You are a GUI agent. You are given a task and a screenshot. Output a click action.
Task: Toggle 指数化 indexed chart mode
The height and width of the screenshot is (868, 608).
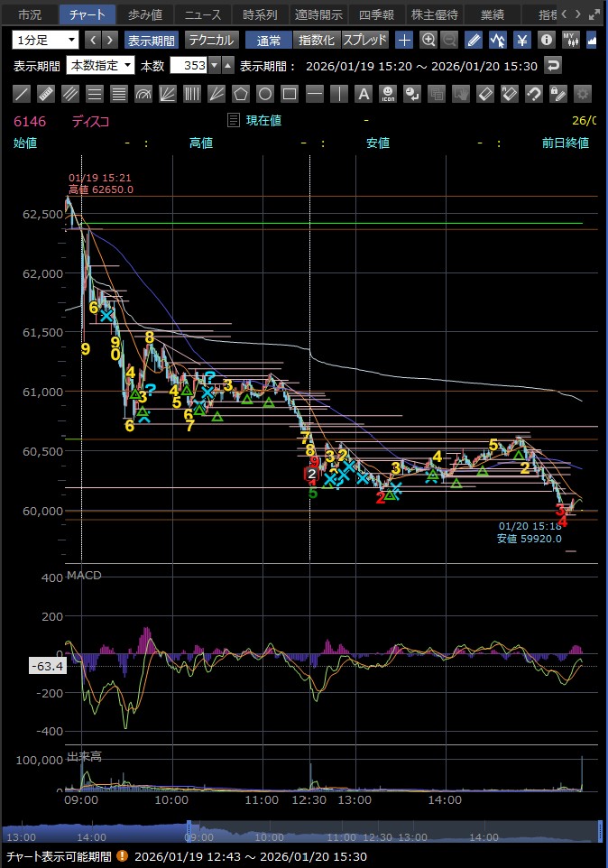point(316,40)
